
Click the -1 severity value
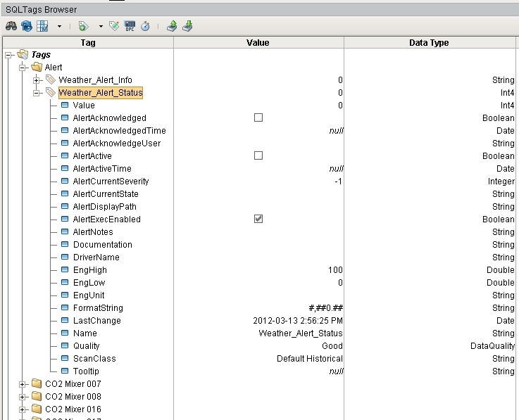[338, 182]
